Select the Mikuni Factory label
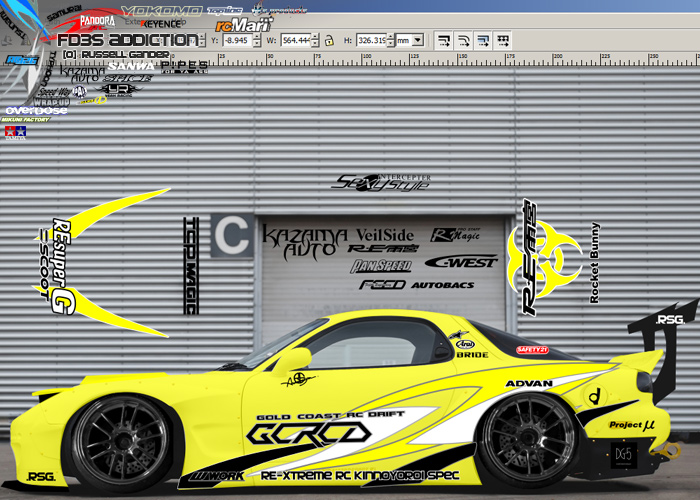700x500 pixels. [25, 120]
